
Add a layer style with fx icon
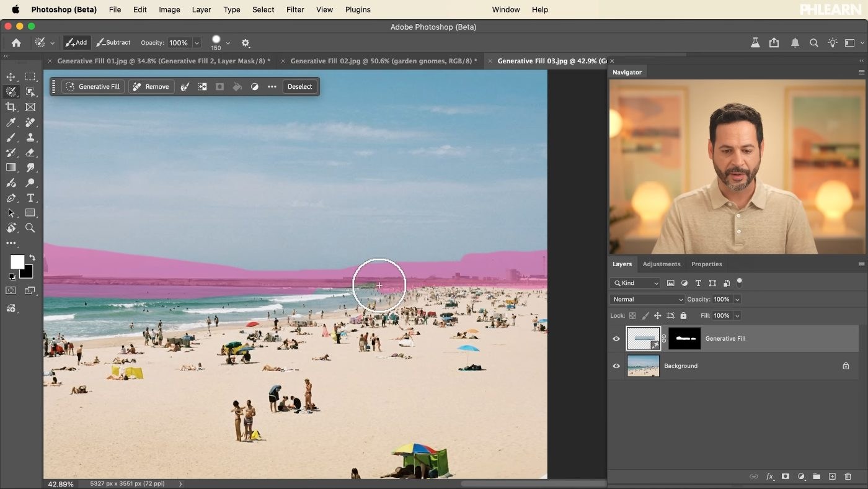pyautogui.click(x=769, y=477)
